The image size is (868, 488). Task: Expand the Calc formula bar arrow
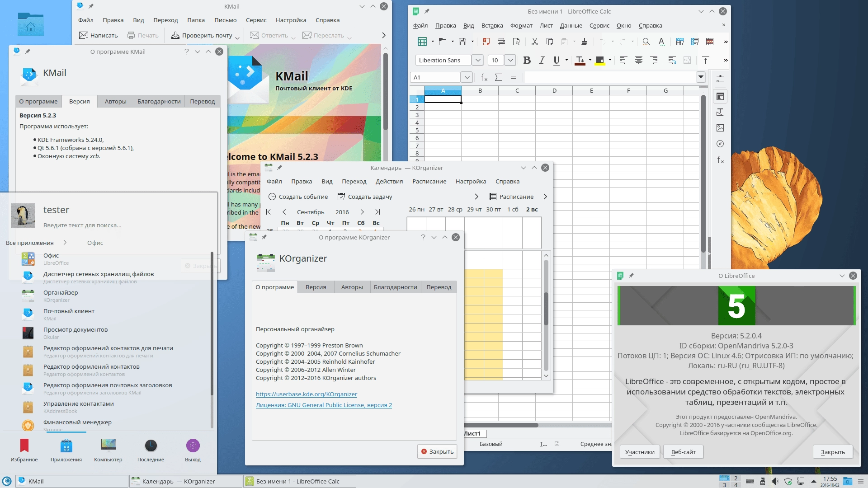coord(701,77)
